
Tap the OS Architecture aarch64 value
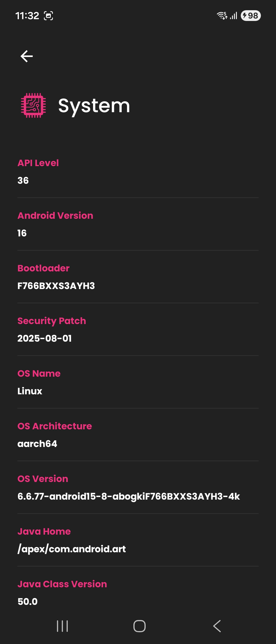[x=37, y=444]
